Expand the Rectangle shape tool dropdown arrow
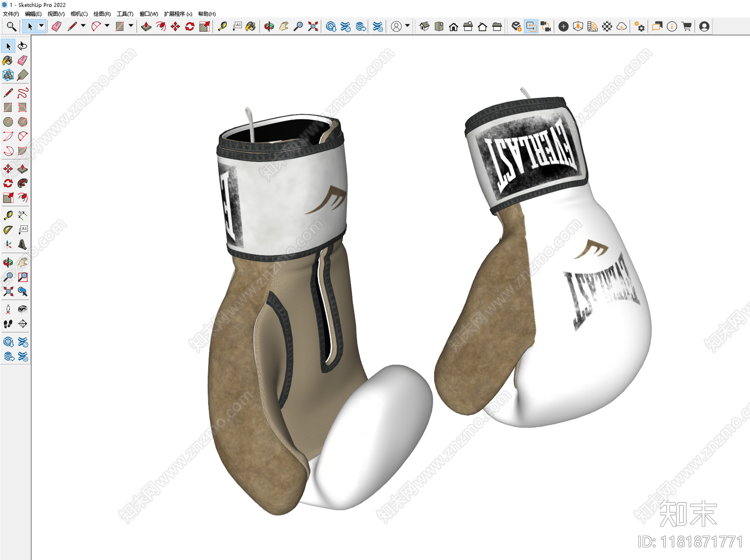Viewport: 750px width, 560px height. pyautogui.click(x=131, y=26)
